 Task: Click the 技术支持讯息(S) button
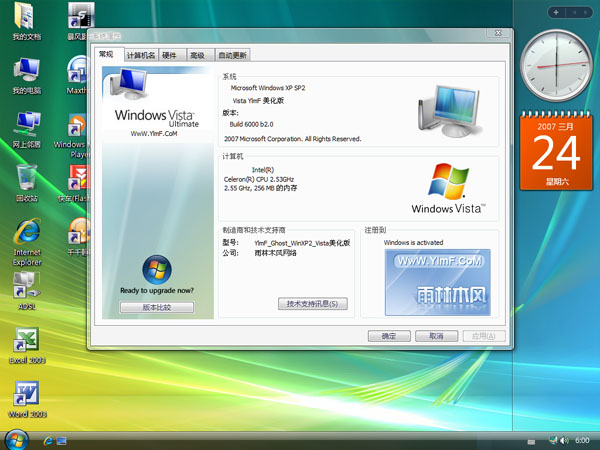pos(313,303)
